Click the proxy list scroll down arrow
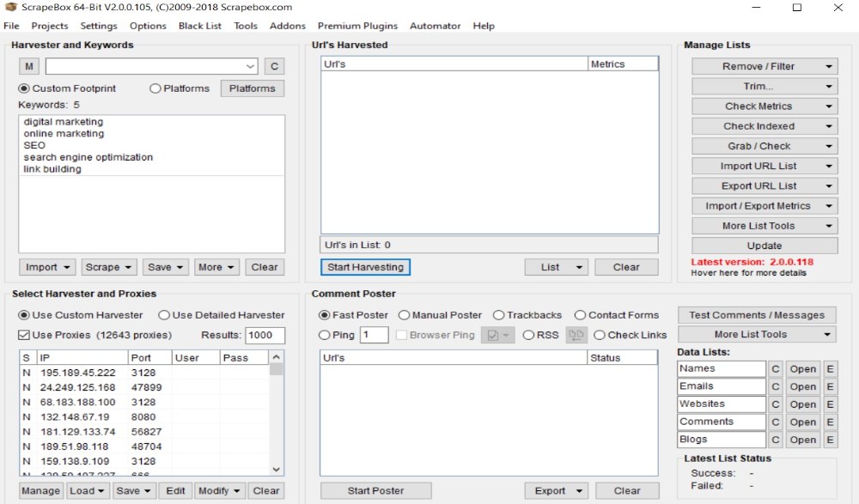The width and height of the screenshot is (859, 504). (277, 470)
